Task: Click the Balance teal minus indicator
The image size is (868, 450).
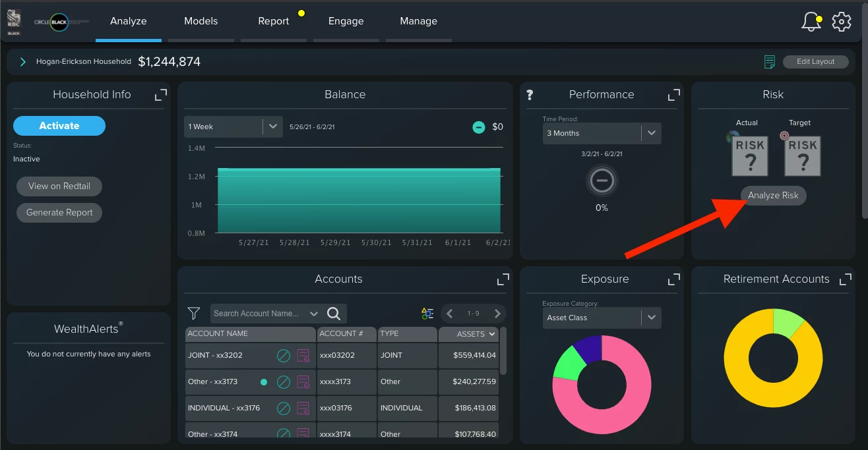Action: coord(479,127)
